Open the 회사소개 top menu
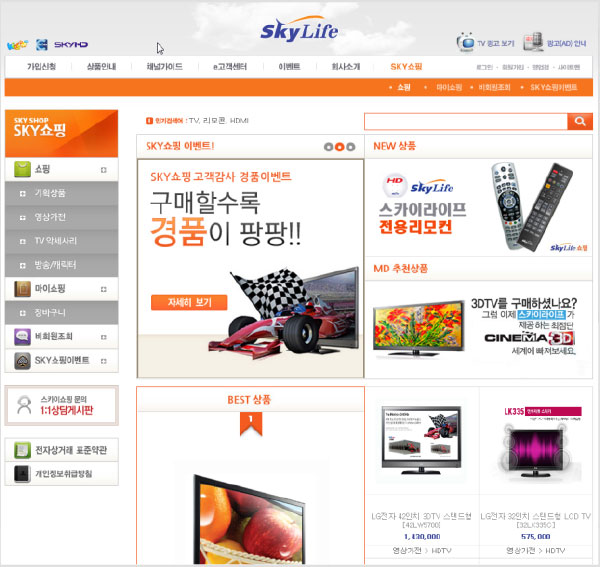The width and height of the screenshot is (600, 567). [x=346, y=67]
